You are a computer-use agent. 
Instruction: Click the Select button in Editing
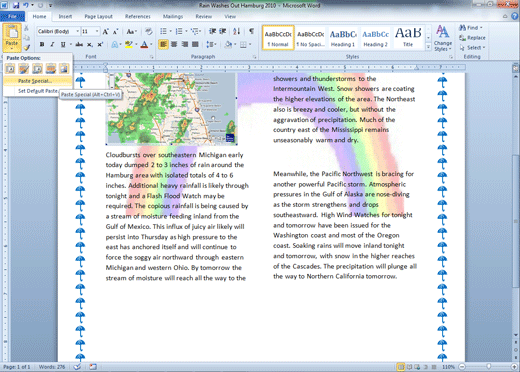(472, 48)
